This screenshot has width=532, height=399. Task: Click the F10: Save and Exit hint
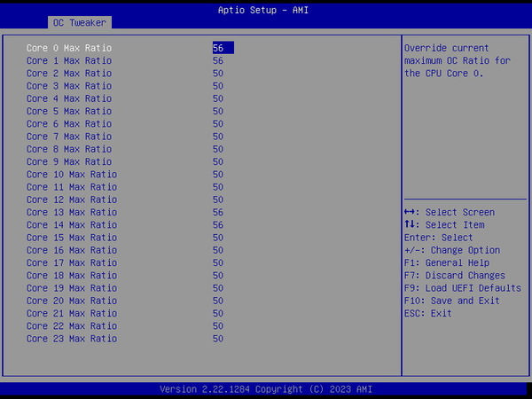point(451,301)
